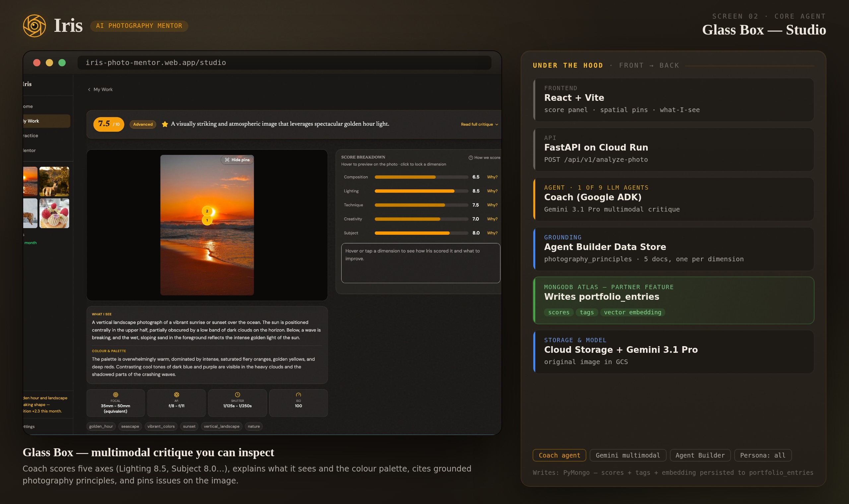Click the Coach (Google ADK) agent card
Viewport: 849px width, 504px height.
[674, 199]
